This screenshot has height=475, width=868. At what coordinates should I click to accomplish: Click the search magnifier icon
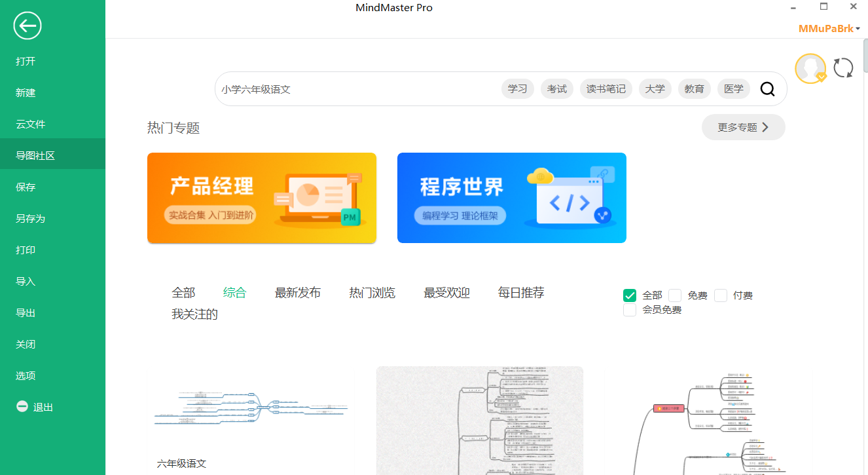[x=768, y=89]
